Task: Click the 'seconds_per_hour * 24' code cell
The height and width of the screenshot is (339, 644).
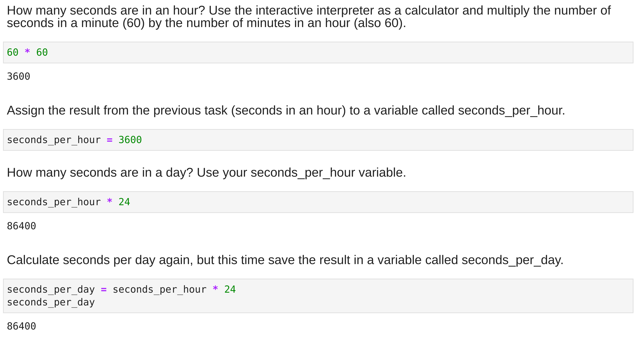Action: click(318, 202)
